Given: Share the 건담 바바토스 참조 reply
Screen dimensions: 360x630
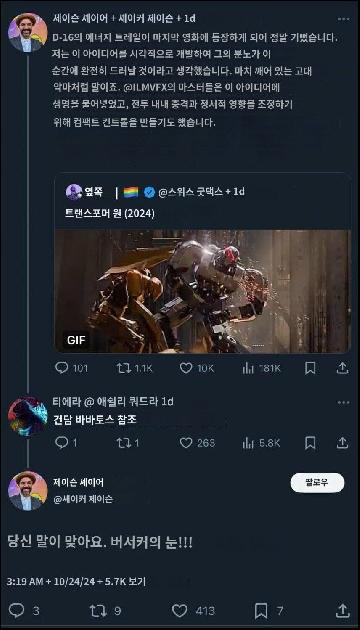Looking at the screenshot, I should (x=342, y=443).
